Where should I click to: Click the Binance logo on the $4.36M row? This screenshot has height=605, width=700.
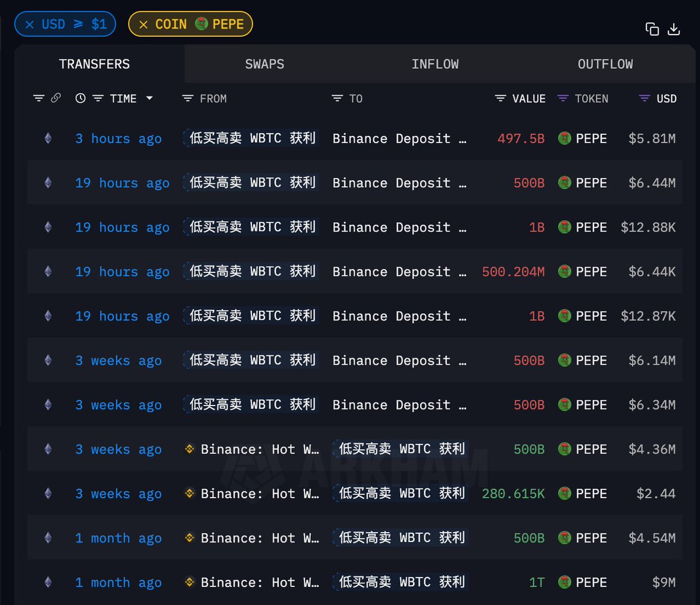click(190, 449)
